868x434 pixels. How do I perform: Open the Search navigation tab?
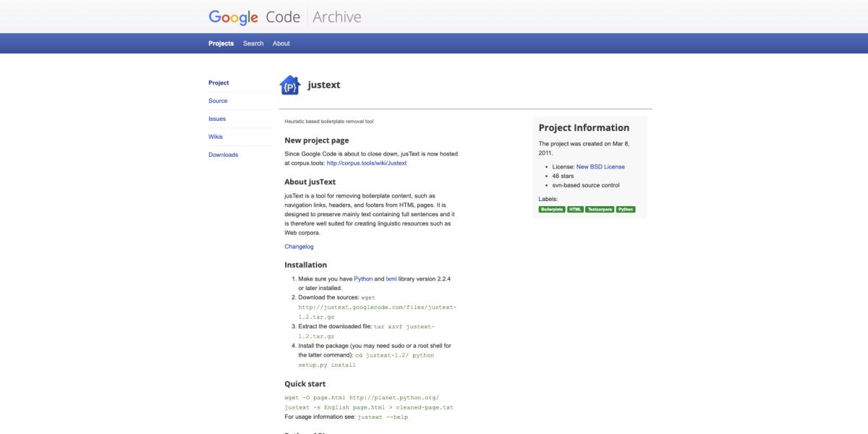tap(253, 43)
